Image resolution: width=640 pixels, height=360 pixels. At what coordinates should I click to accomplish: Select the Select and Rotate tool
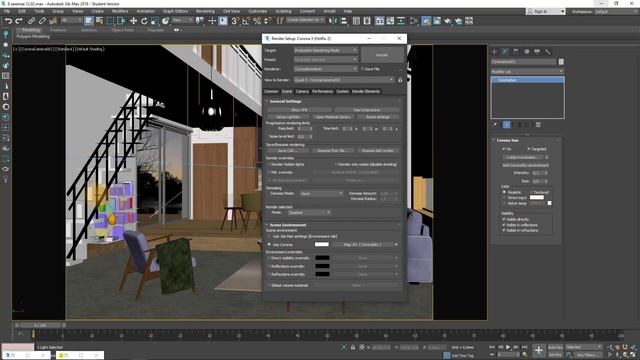coord(144,21)
